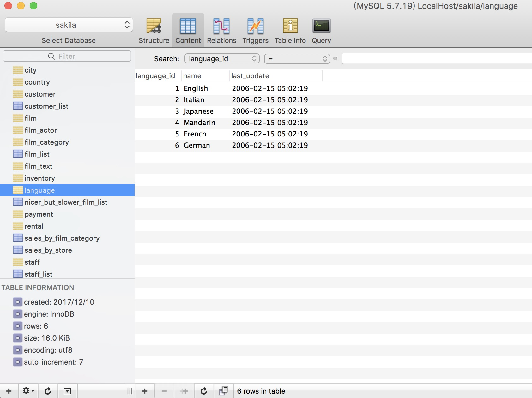Click the engine: InnoDB info line
Image resolution: width=532 pixels, height=398 pixels.
(x=49, y=314)
